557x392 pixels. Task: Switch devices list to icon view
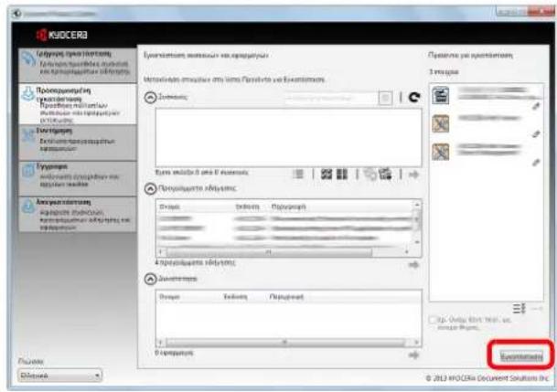(327, 175)
